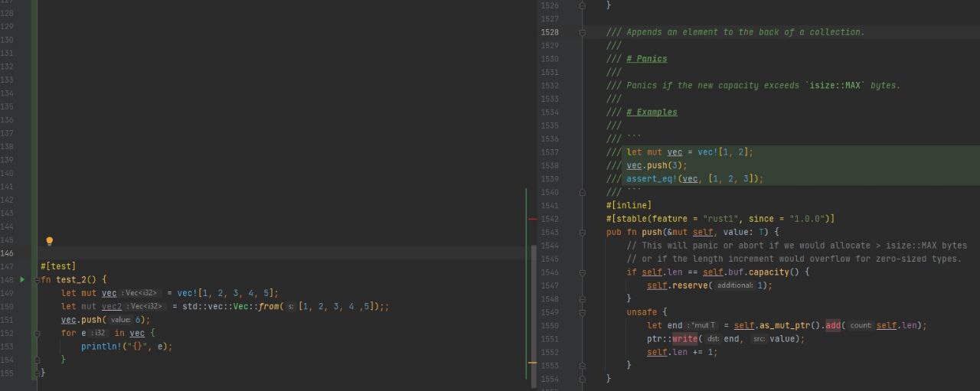Image resolution: width=980 pixels, height=391 pixels.
Task: Click line number 146 in left gutter
Action: click(x=8, y=253)
